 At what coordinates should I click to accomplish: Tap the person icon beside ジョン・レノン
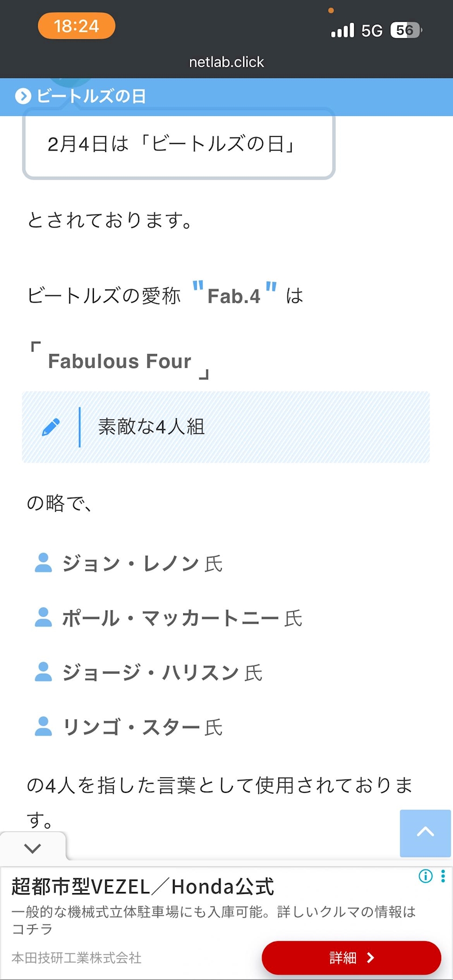(43, 563)
